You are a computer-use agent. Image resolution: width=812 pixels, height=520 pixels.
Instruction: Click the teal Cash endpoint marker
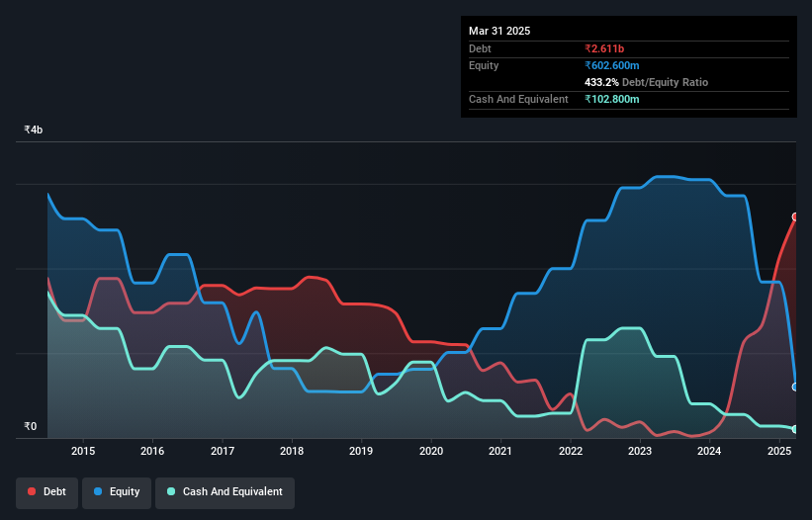pyautogui.click(x=795, y=429)
